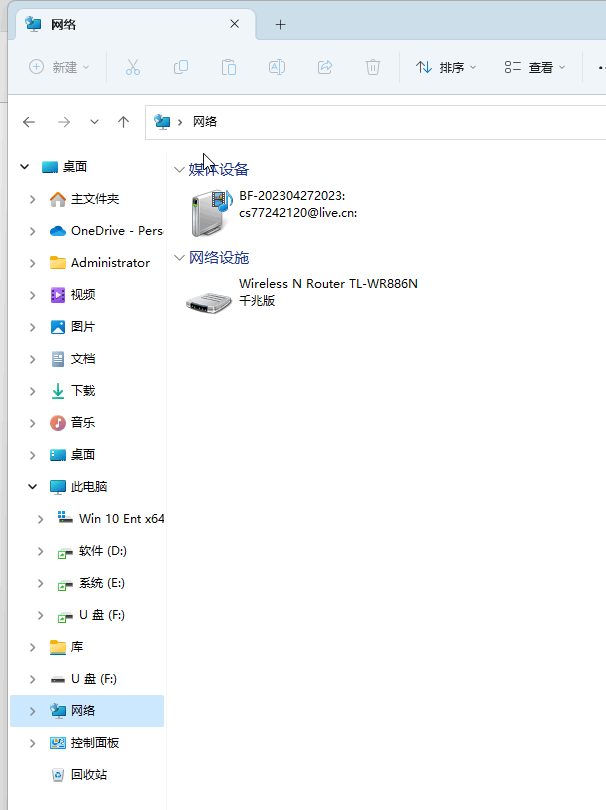Expand the 库 tree node
The image size is (606, 810).
coord(33,647)
